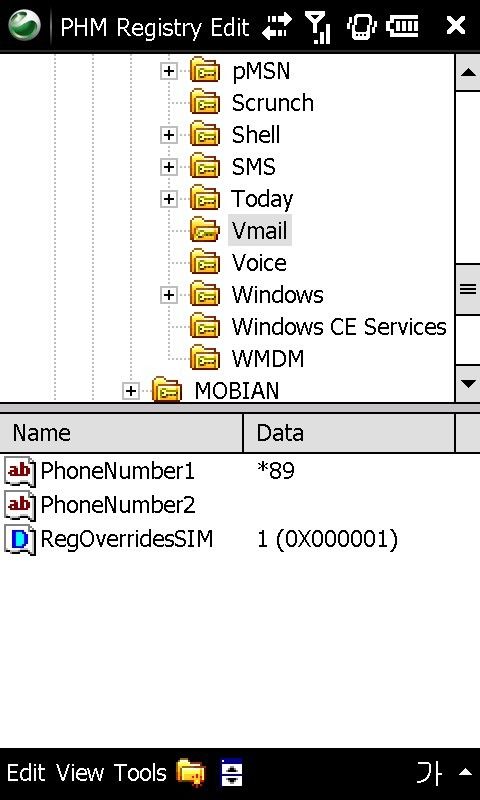
Task: Toggle the Korean input method indicator
Action: [x=429, y=772]
